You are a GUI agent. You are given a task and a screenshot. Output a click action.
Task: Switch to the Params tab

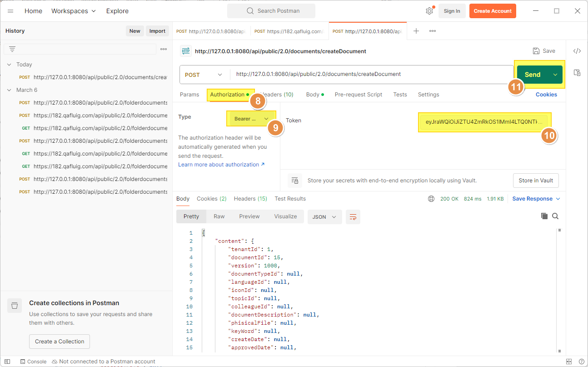coord(189,95)
